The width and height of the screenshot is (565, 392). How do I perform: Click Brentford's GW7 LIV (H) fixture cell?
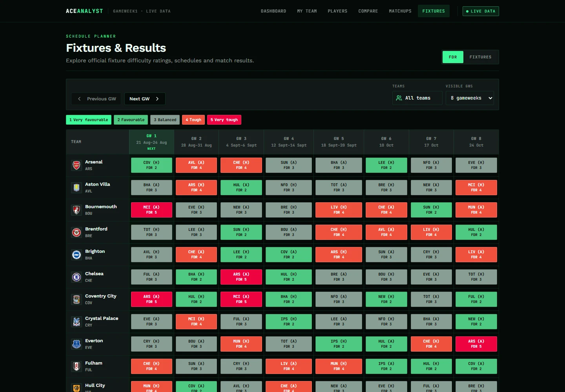click(x=431, y=232)
